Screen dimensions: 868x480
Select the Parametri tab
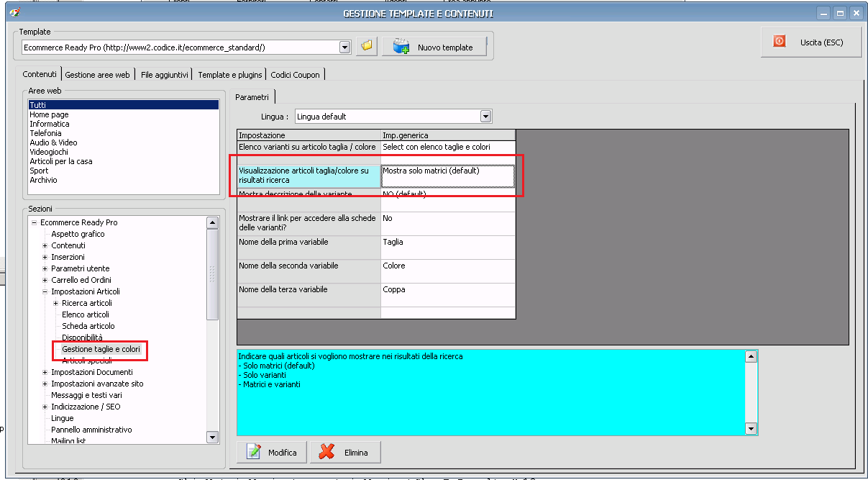pos(252,97)
